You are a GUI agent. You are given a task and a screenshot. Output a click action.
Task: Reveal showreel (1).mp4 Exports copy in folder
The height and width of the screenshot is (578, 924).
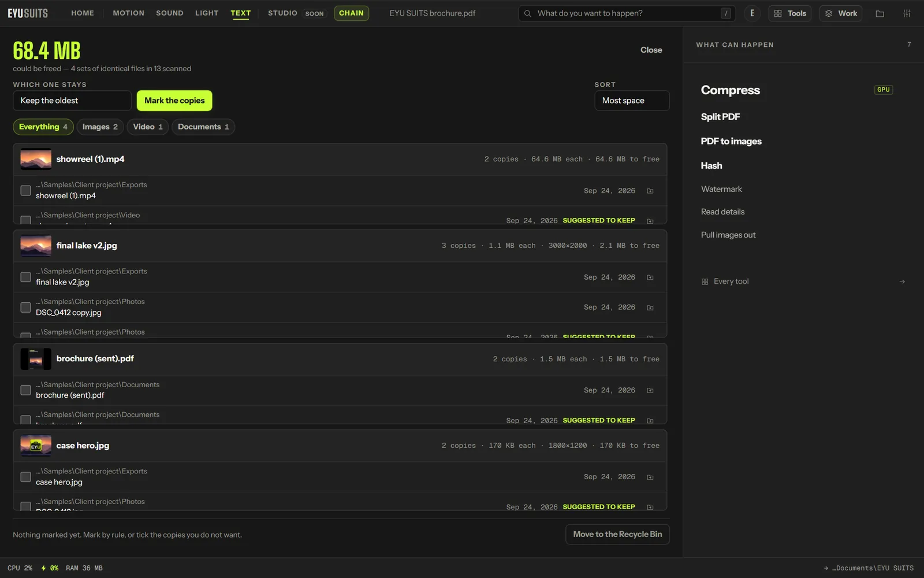(650, 191)
